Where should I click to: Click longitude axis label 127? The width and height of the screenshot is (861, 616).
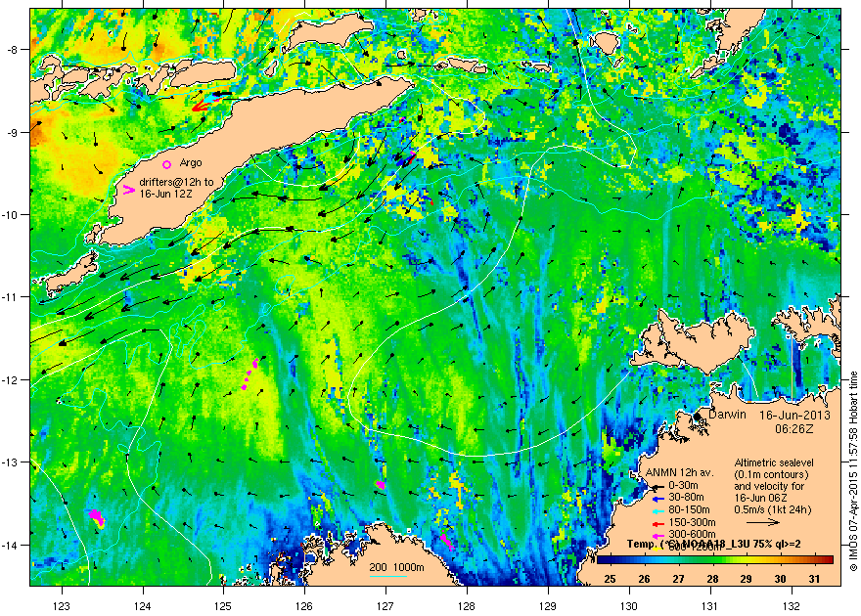tap(385, 606)
